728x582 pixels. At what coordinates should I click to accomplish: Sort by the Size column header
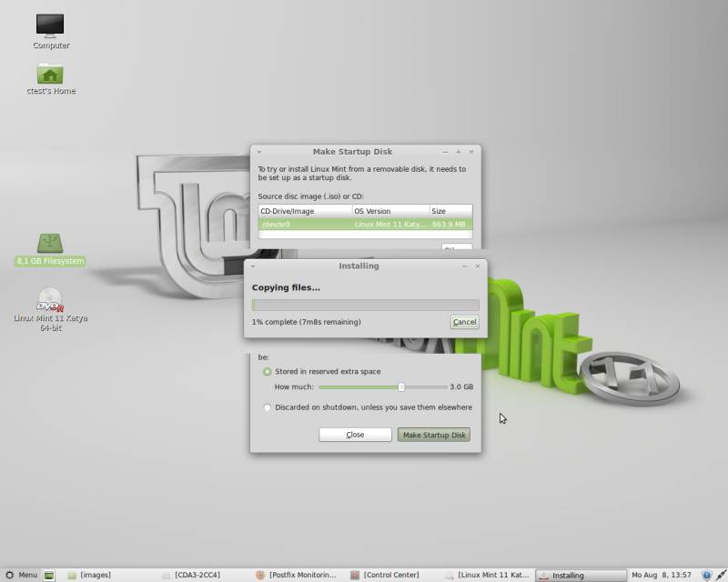[450, 211]
